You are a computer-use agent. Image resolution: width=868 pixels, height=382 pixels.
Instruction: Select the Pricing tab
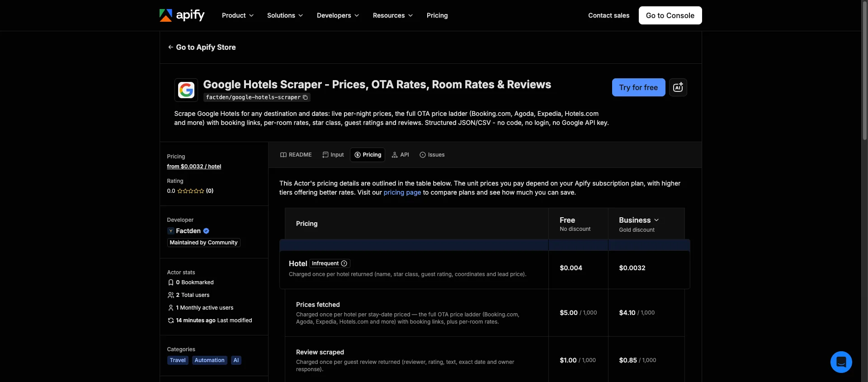pos(368,155)
